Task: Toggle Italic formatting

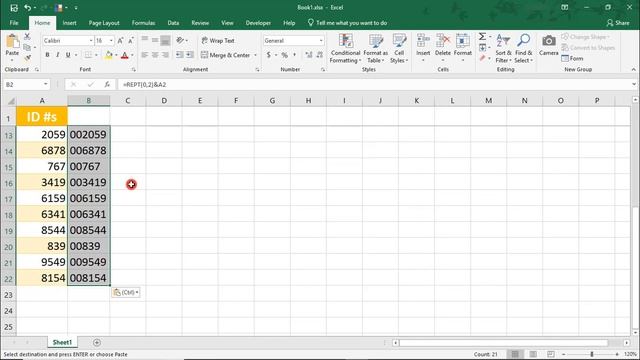Action: coord(58,55)
